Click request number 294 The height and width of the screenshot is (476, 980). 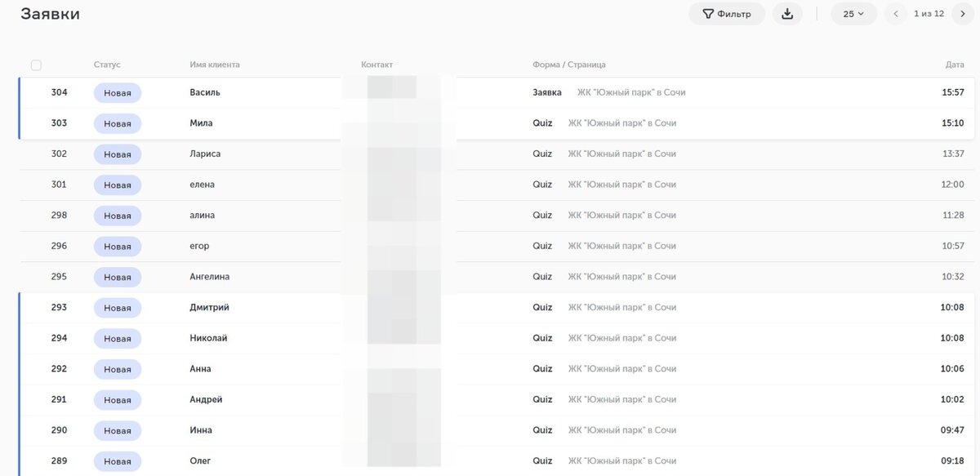(x=59, y=338)
